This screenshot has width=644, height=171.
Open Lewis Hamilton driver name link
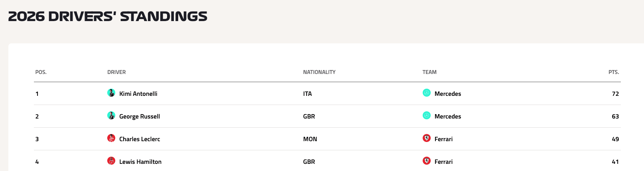pos(140,162)
